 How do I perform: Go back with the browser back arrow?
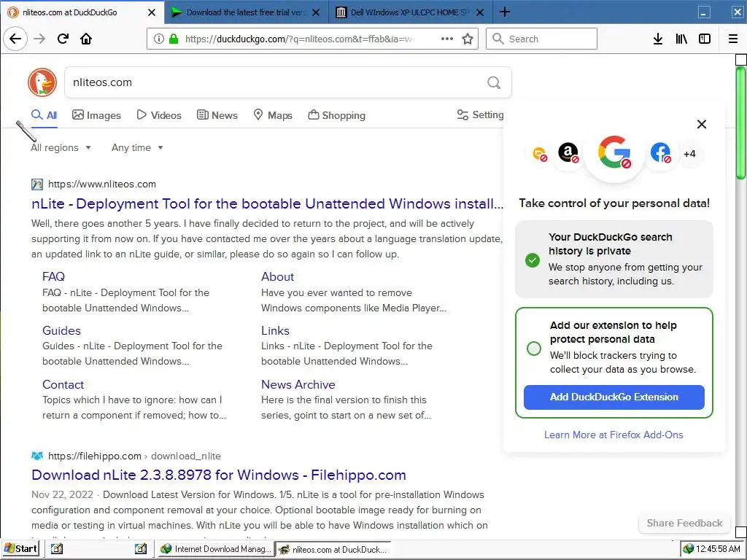(15, 39)
